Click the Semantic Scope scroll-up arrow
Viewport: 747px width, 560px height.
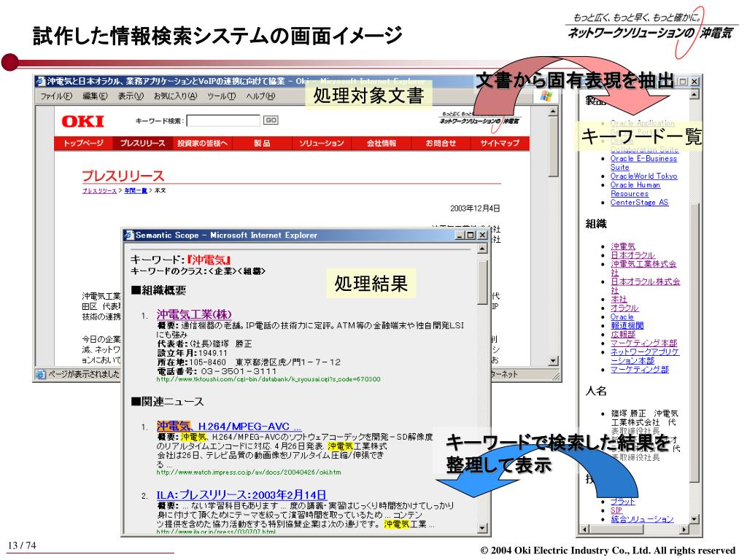[482, 249]
